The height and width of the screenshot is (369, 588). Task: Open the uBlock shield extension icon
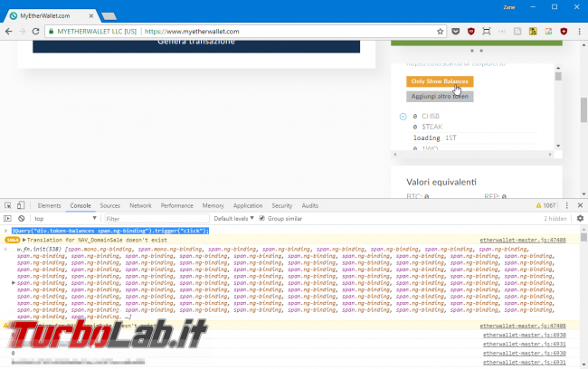coord(471,32)
